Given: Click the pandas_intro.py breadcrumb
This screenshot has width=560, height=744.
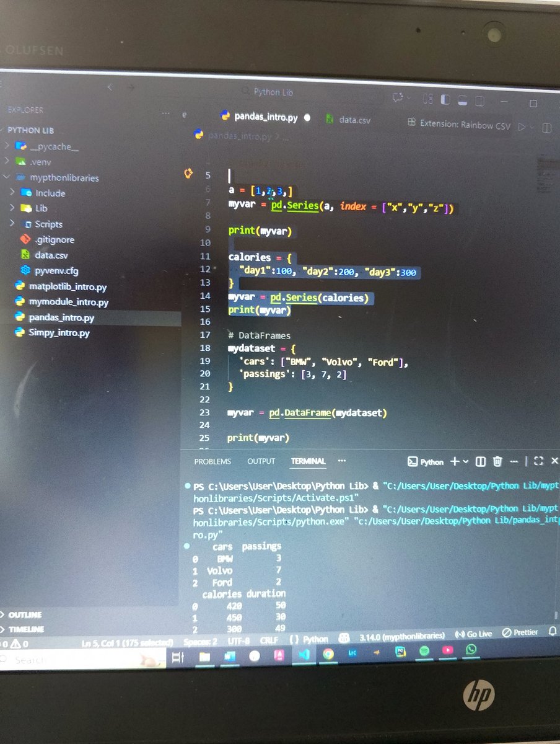Looking at the screenshot, I should [240, 136].
